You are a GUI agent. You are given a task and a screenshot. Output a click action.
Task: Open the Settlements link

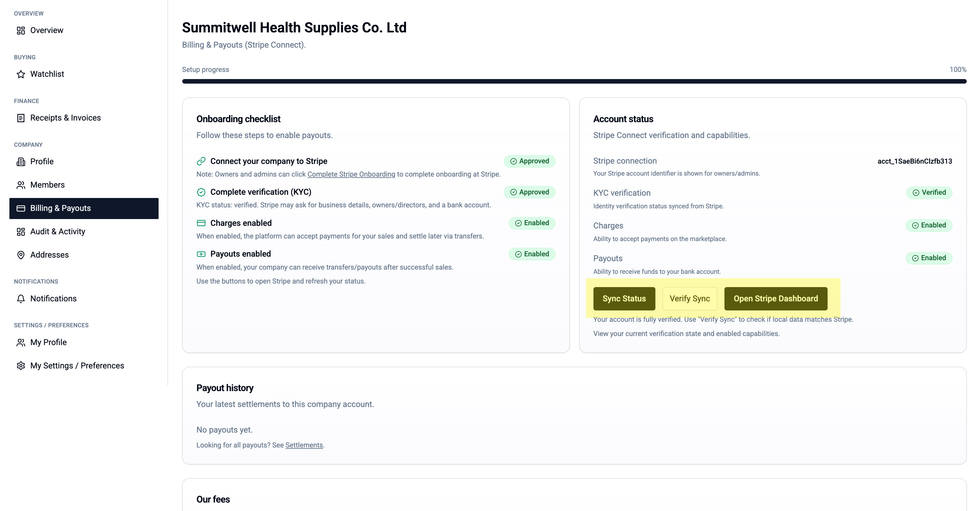point(304,445)
